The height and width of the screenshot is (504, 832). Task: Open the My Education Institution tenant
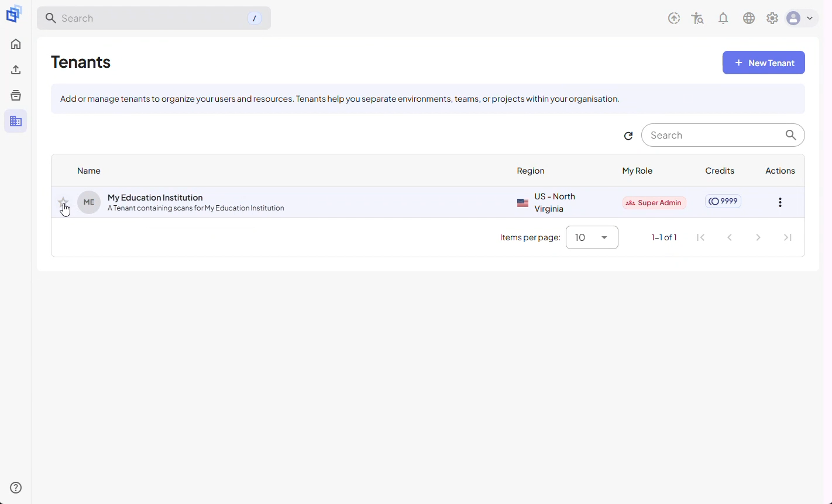(155, 198)
